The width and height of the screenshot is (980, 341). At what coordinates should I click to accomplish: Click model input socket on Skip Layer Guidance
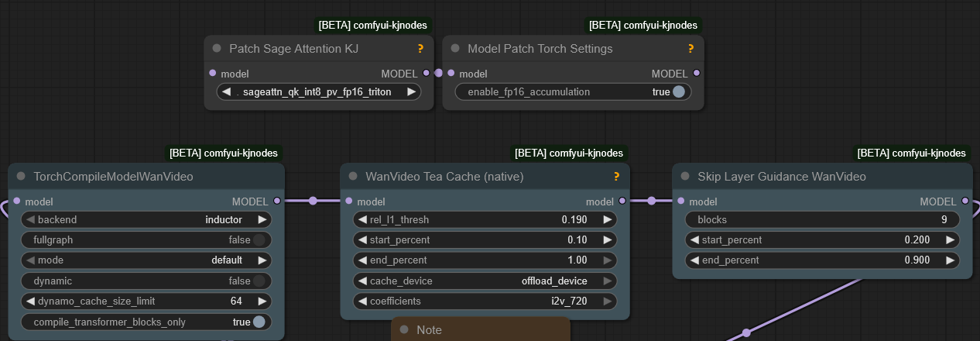(x=681, y=201)
